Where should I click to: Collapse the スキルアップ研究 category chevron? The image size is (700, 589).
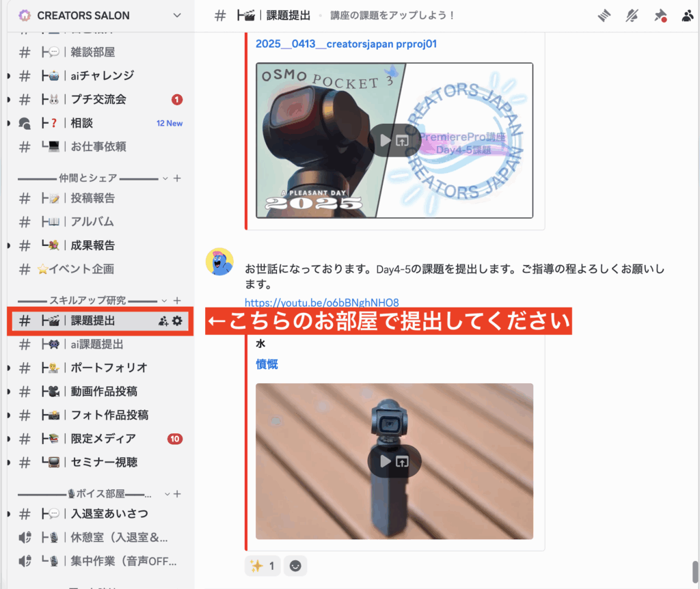coord(164,301)
